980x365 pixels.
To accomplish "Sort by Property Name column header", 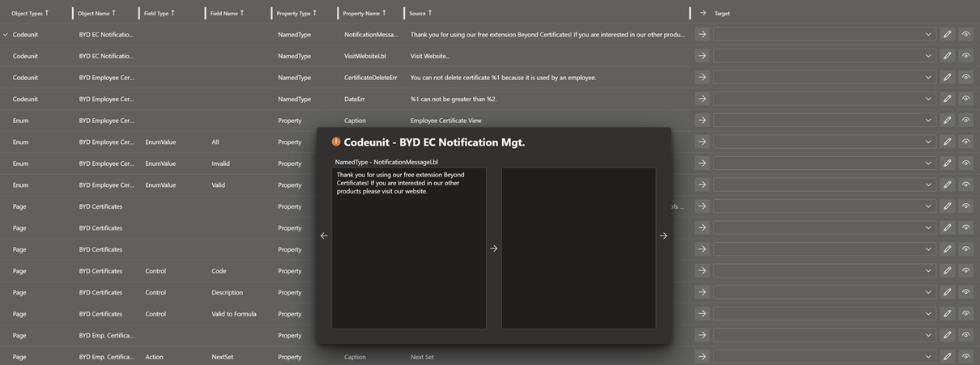I will (364, 13).
